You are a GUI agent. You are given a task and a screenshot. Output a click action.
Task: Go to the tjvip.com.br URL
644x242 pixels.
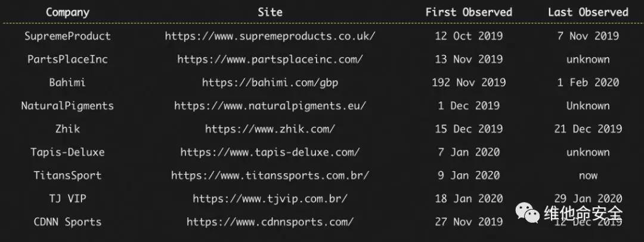(270, 199)
